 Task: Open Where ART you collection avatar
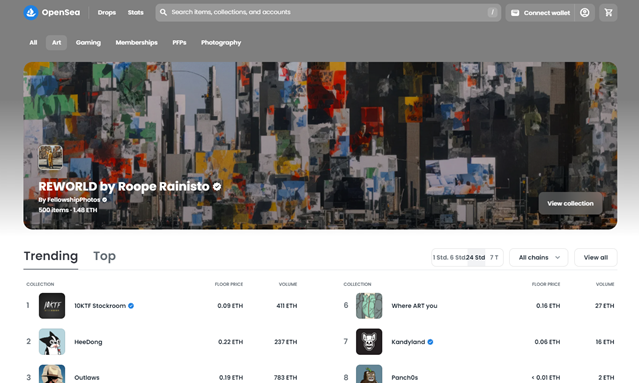[x=369, y=306]
